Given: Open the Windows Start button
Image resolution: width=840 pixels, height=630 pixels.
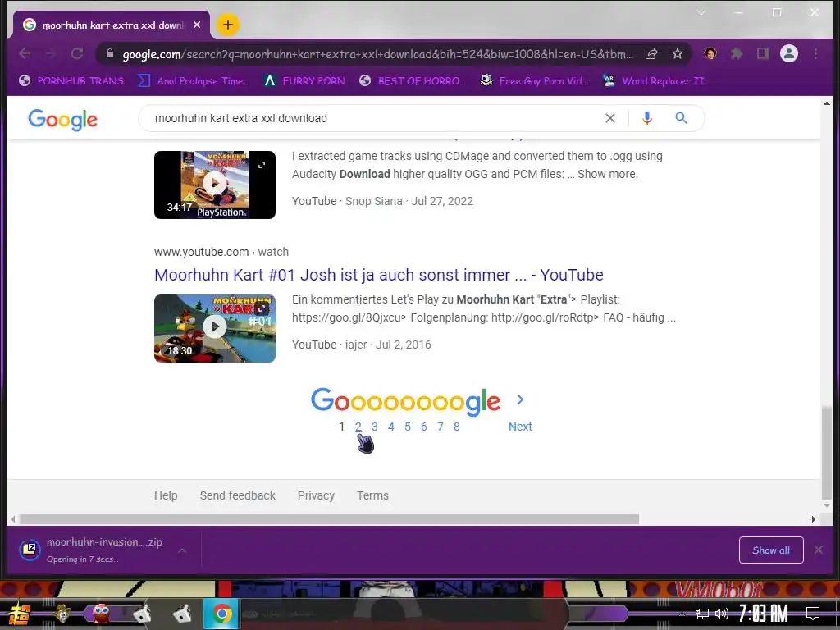Looking at the screenshot, I should coord(20,614).
